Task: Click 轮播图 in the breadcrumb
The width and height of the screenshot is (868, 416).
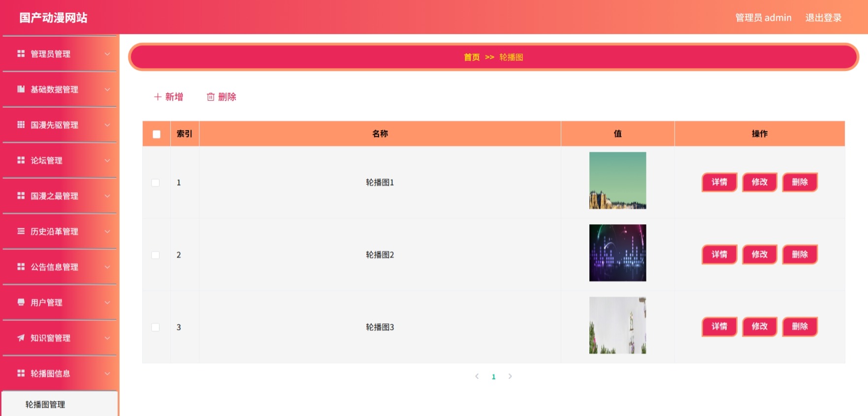Action: 511,57
